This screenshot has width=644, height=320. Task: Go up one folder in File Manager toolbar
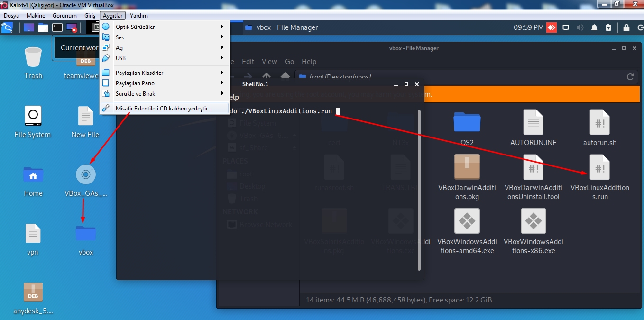tap(267, 76)
